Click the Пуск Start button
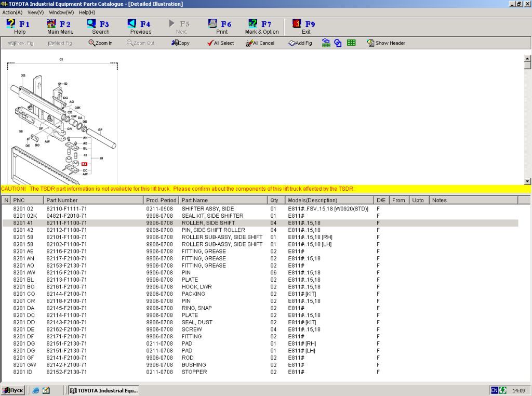532x396 pixels. (13, 391)
